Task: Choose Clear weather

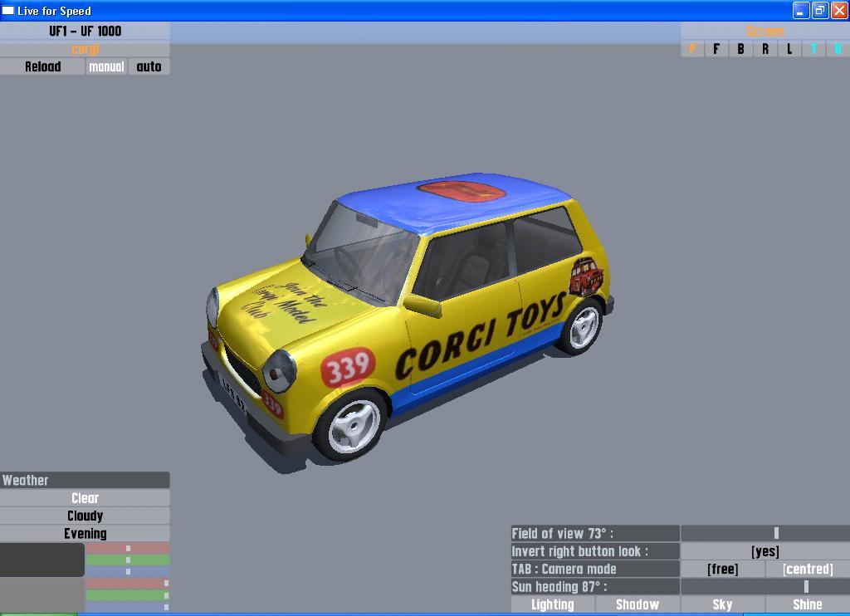Action: (x=85, y=498)
